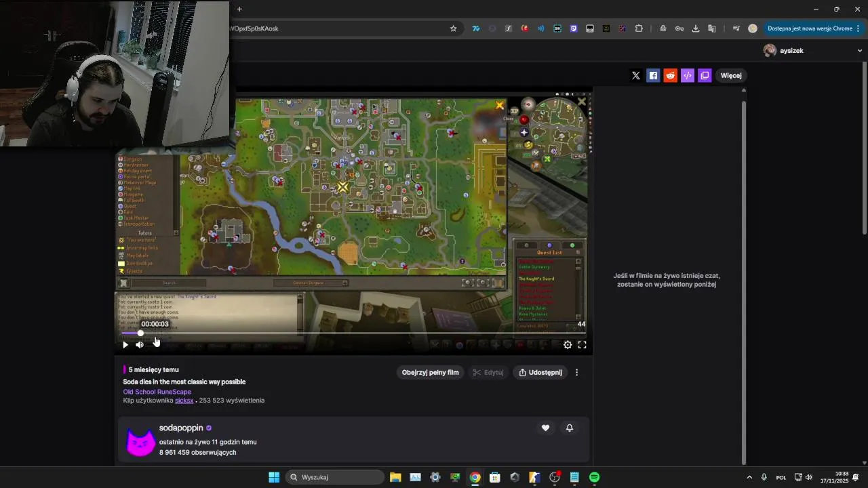Open a new browser tab
Screen dimensions: 868x488
[239, 9]
